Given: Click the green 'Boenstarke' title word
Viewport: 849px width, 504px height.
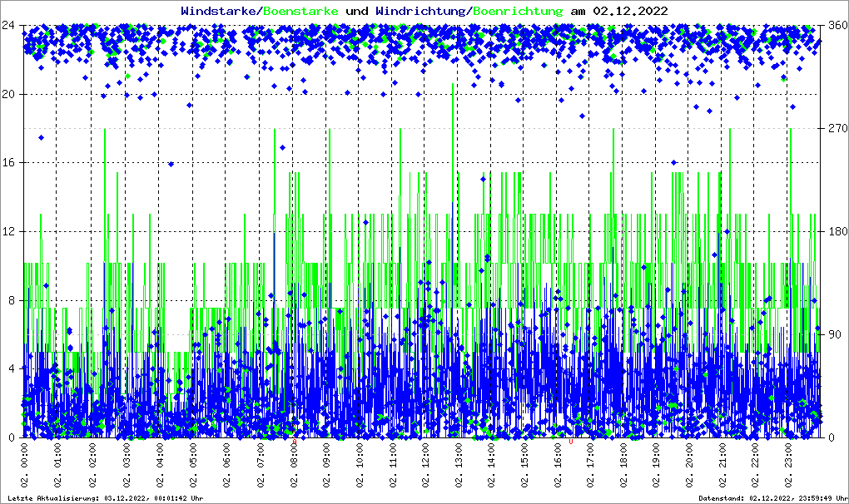Looking at the screenshot, I should click(300, 11).
